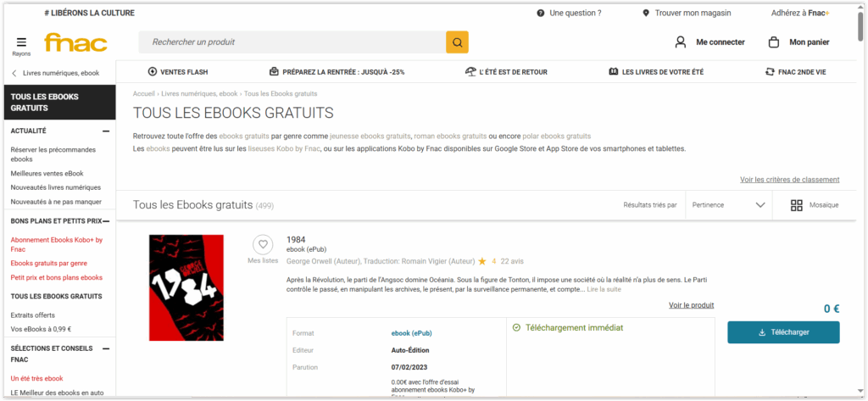Viewport: 868px width, 401px height.
Task: Click the 1984 book title
Action: pyautogui.click(x=296, y=240)
